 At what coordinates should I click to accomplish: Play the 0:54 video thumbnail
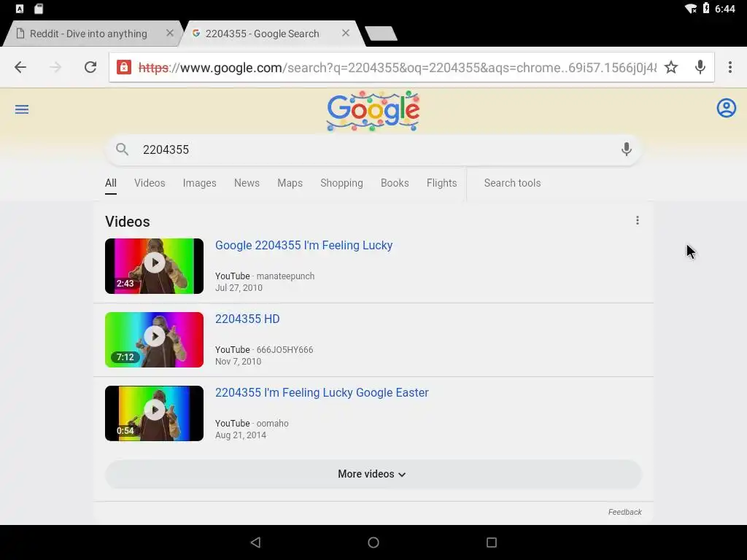click(155, 413)
